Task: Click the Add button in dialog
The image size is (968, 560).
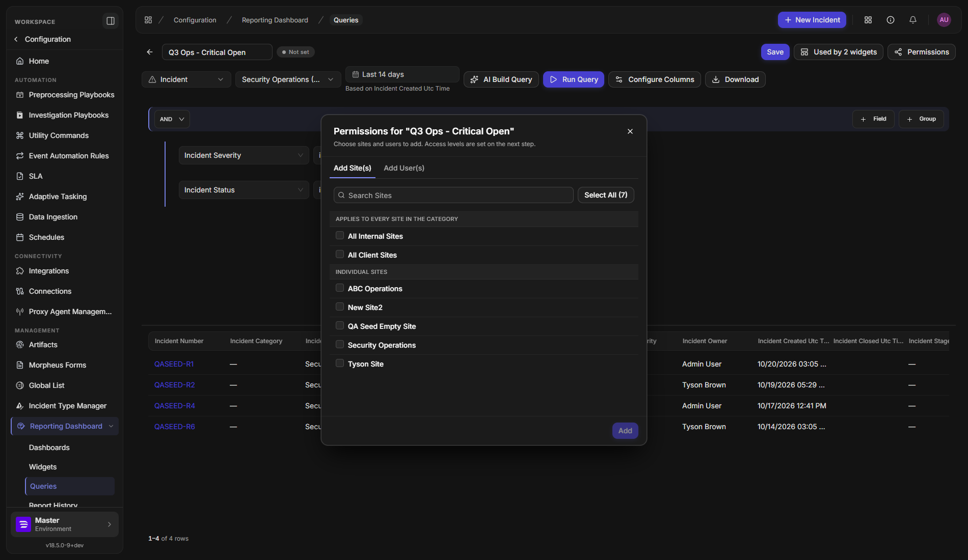Action: tap(625, 431)
